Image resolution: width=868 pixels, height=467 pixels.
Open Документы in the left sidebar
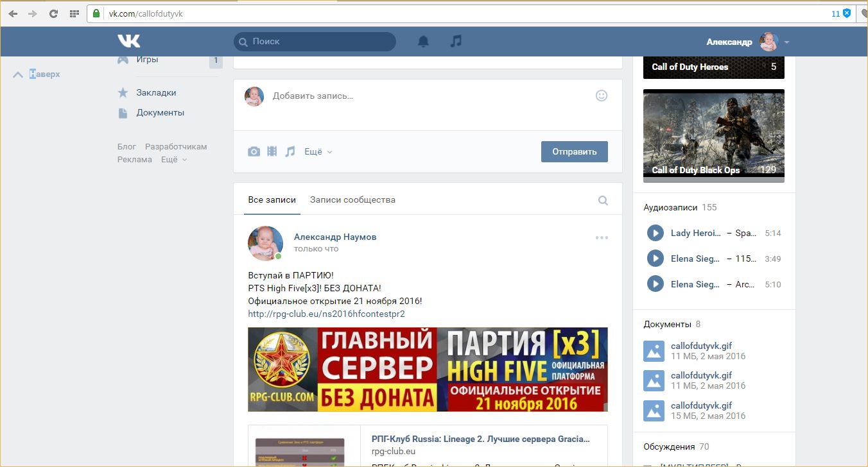tap(160, 112)
